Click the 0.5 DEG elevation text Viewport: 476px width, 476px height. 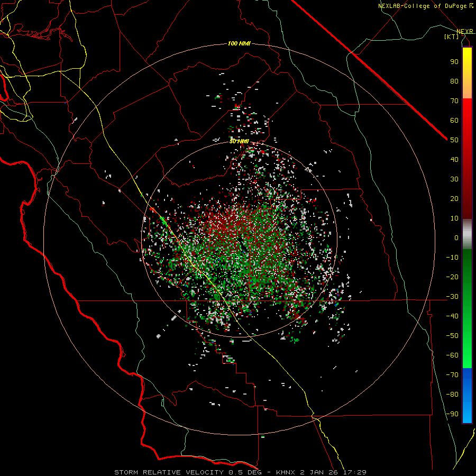point(250,472)
